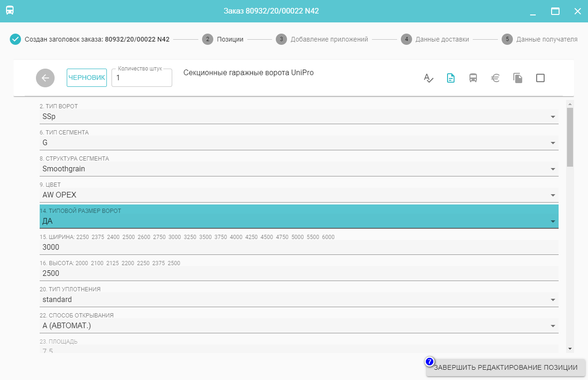Go to step 4 Данные доставки
This screenshot has height=380, width=588.
[x=434, y=39]
